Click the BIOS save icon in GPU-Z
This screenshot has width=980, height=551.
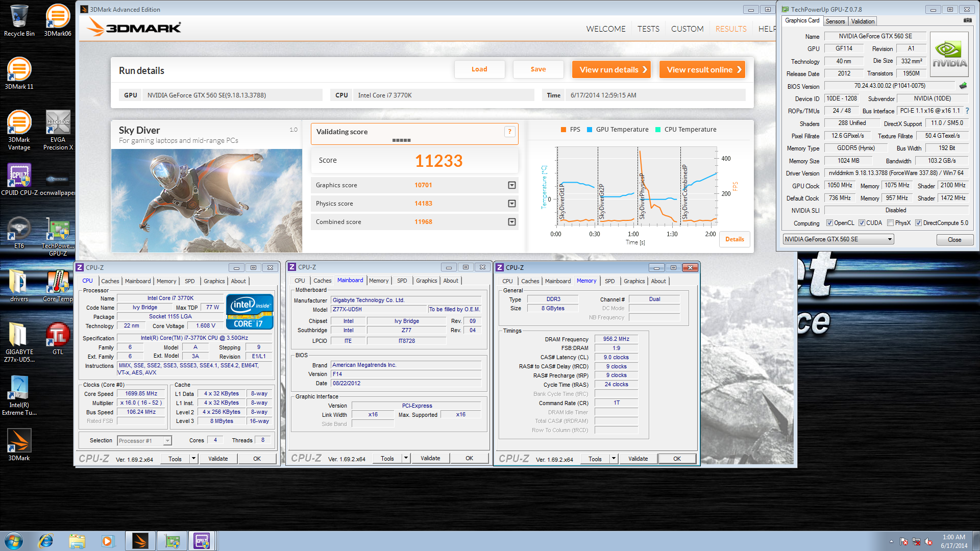(963, 86)
